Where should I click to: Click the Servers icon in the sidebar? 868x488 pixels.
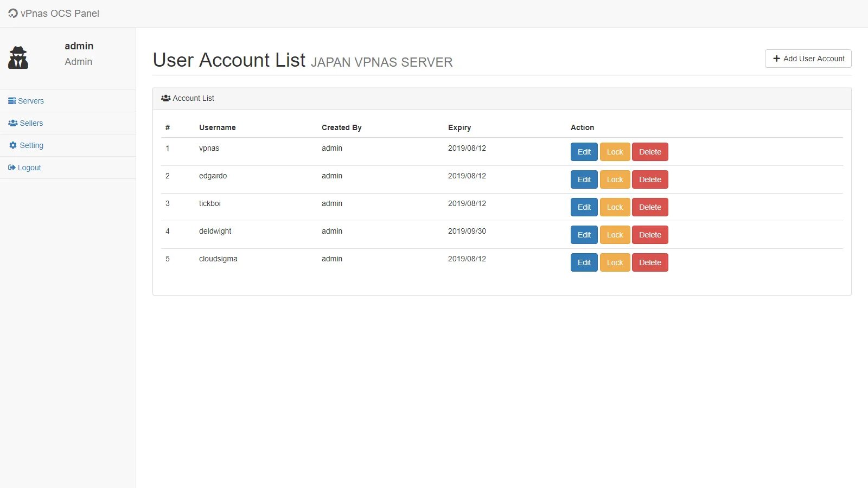point(12,101)
